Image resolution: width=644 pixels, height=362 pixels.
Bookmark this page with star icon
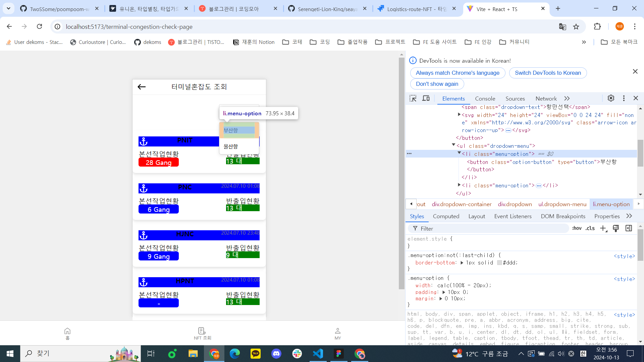point(576,27)
